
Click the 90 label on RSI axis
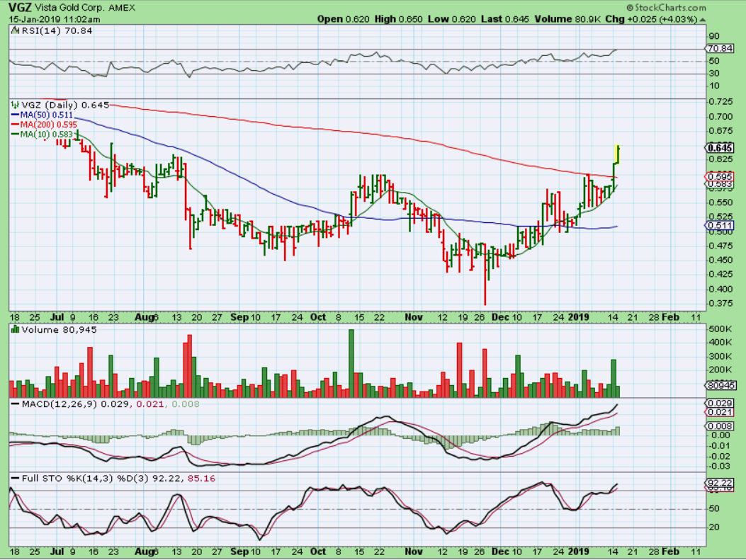click(x=714, y=37)
